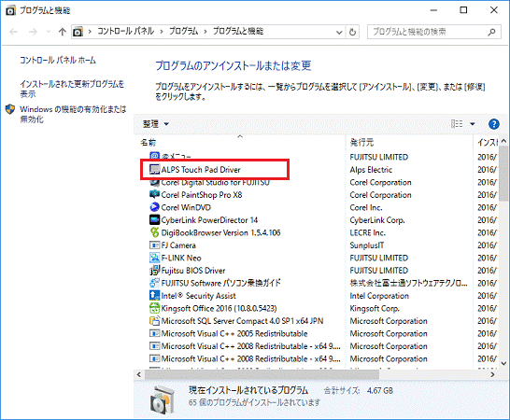The height and width of the screenshot is (420, 510).
Task: Click the Control Panel icon in address bar
Action: (78, 32)
